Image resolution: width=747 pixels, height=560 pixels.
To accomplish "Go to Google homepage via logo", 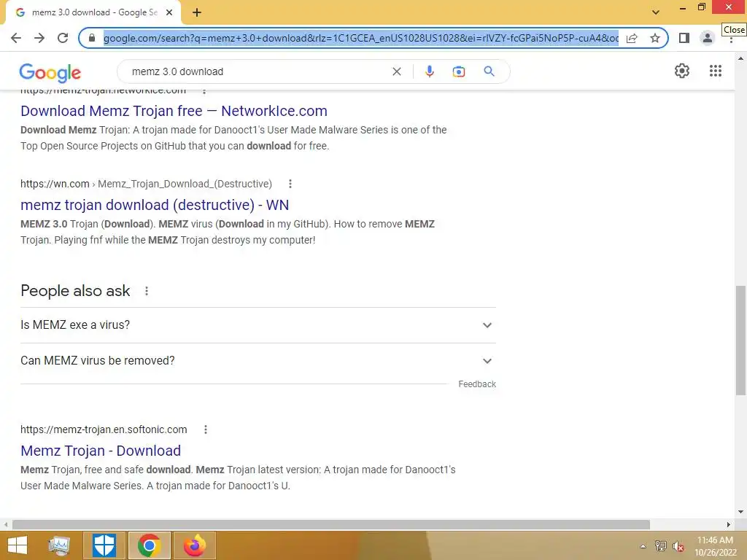I will tap(50, 72).
